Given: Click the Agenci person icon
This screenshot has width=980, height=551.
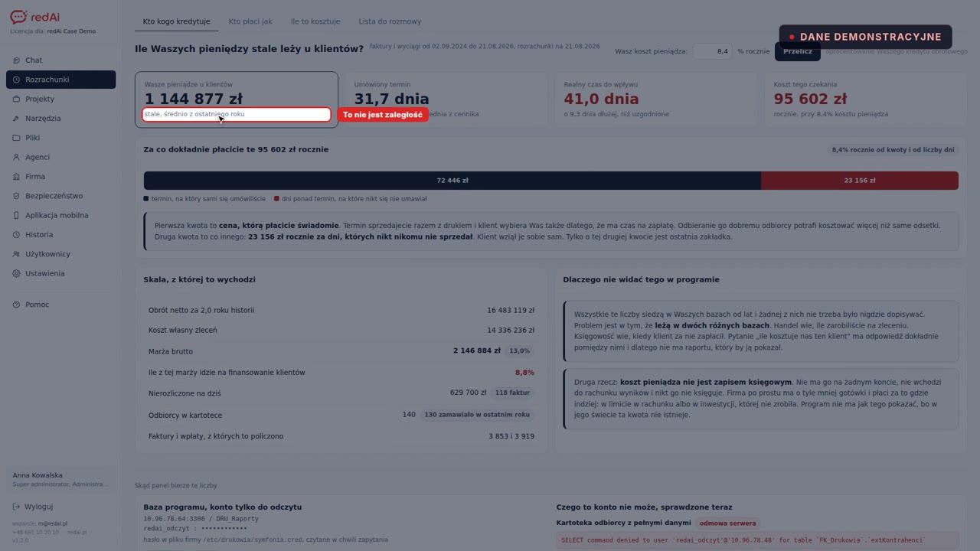Looking at the screenshot, I should (x=17, y=157).
